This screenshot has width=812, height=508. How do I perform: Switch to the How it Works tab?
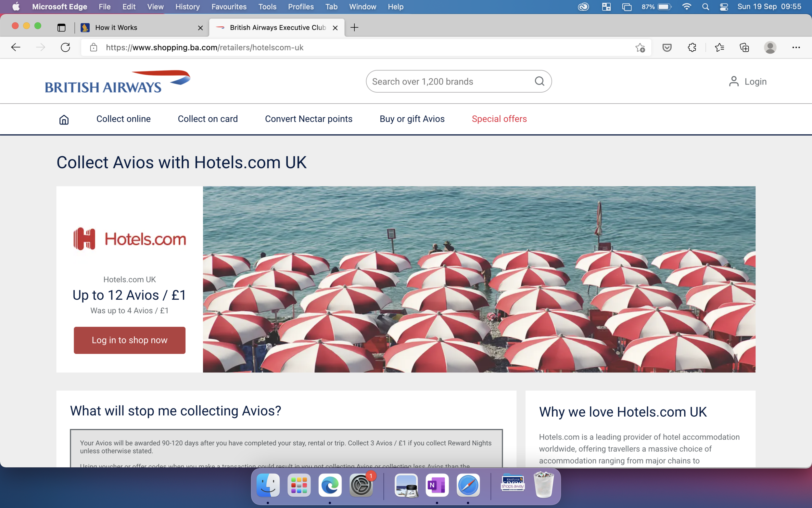[116, 28]
